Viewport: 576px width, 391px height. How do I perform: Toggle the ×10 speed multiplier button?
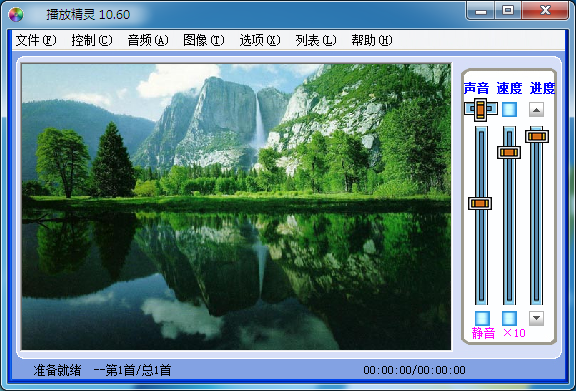[x=509, y=318]
